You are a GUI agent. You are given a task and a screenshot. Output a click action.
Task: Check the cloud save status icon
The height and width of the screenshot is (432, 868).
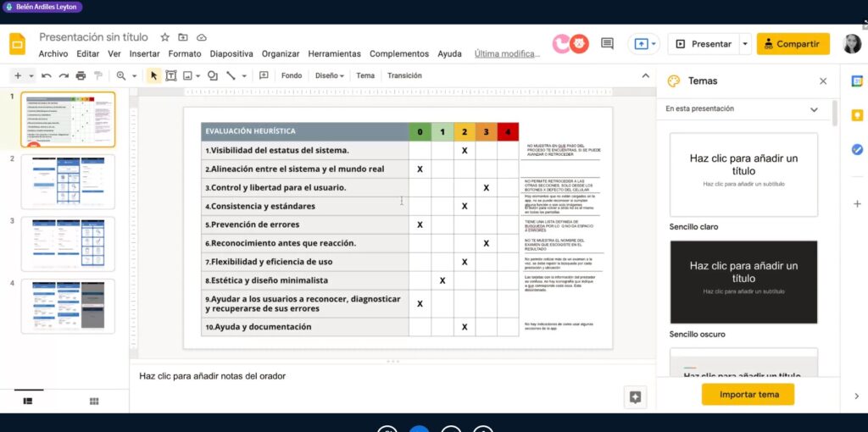[x=202, y=37]
